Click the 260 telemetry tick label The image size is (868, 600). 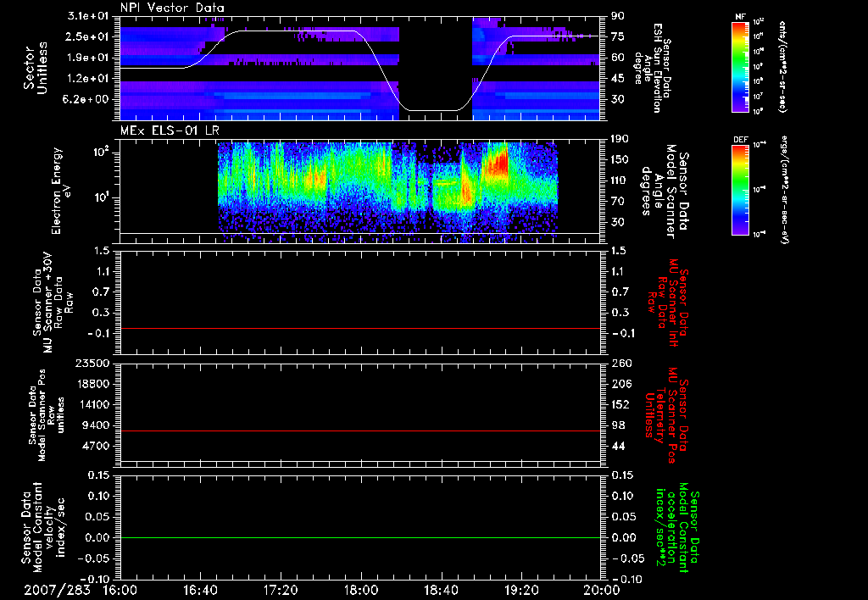(621, 363)
